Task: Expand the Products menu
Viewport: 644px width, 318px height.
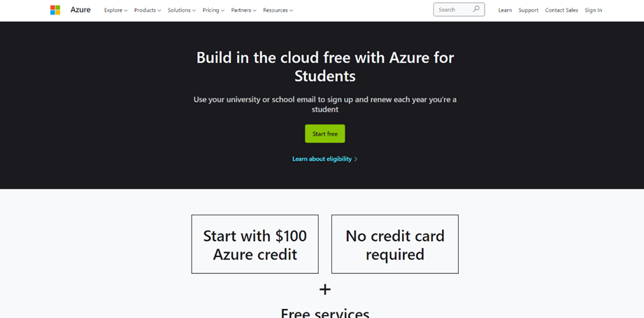Action: (148, 10)
